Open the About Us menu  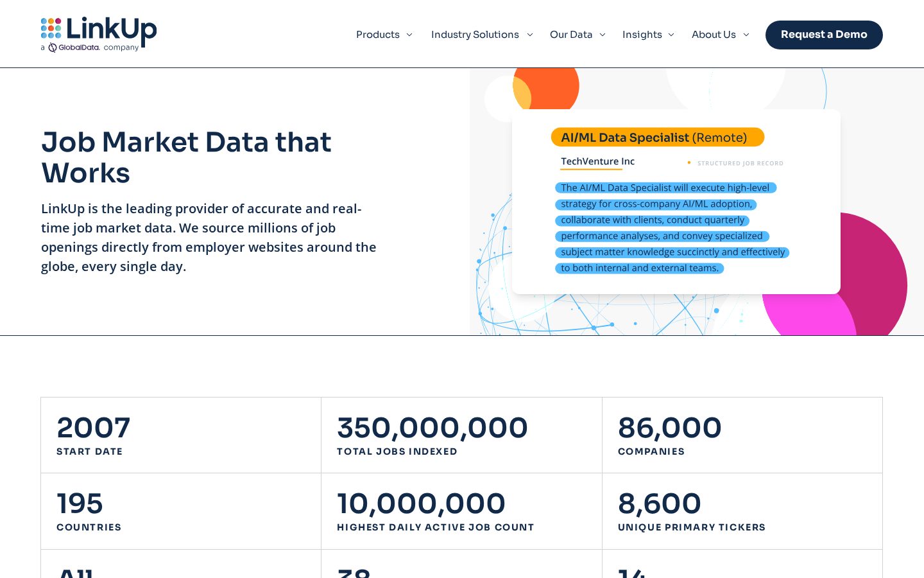714,35
